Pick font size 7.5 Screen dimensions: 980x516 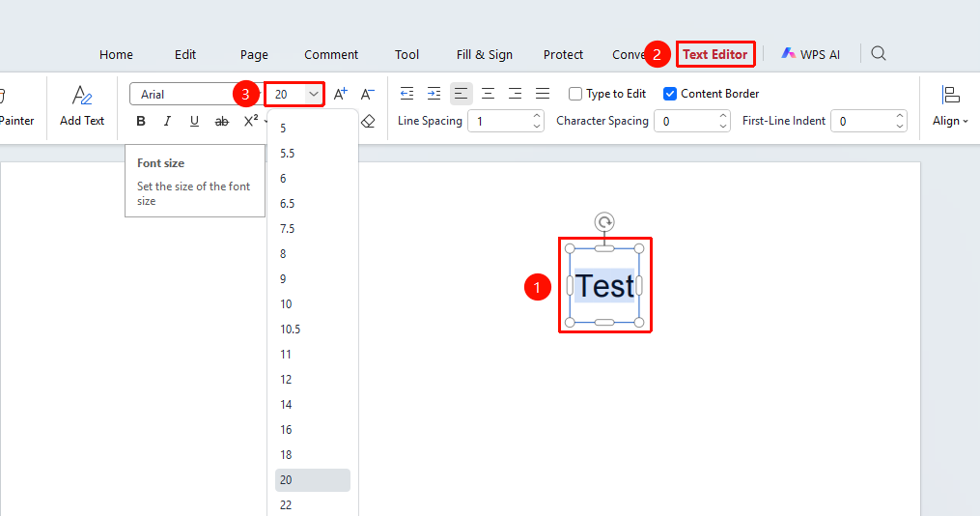(313, 229)
